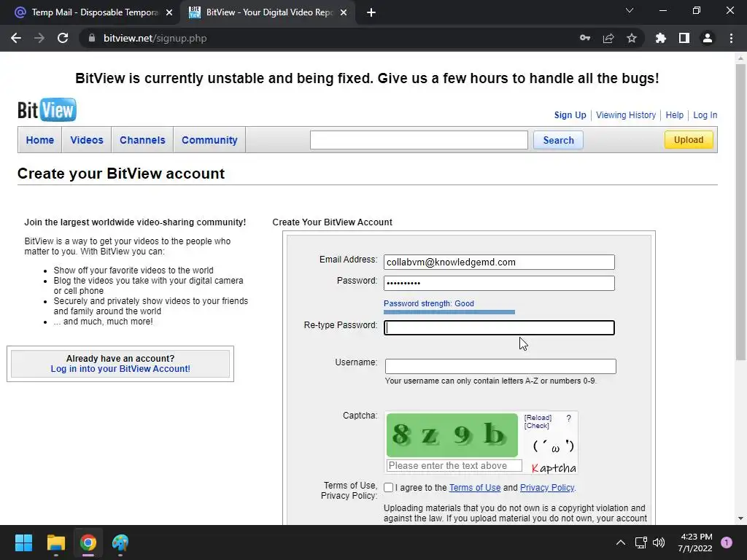
Task: Focus the Re-type Password field
Action: (499, 327)
